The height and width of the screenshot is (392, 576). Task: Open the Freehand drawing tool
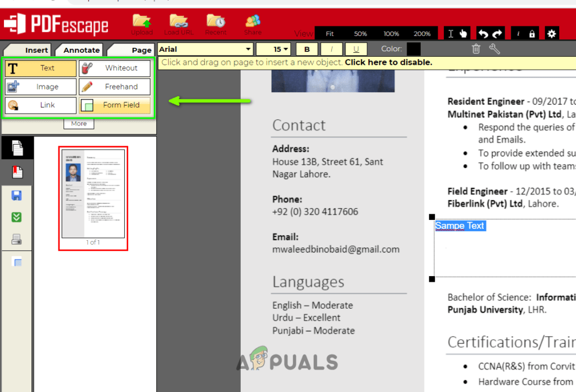(115, 87)
